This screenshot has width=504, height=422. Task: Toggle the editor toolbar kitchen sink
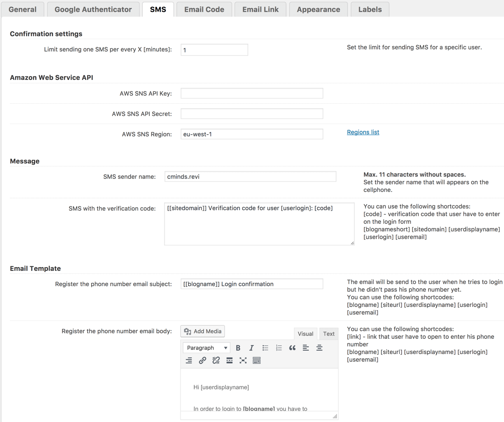coord(257,360)
